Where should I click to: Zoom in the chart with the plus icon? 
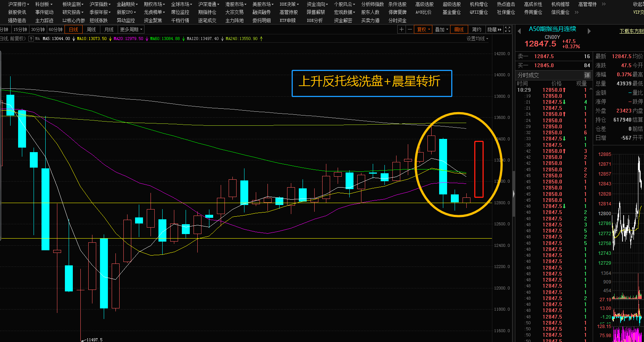coord(401,29)
